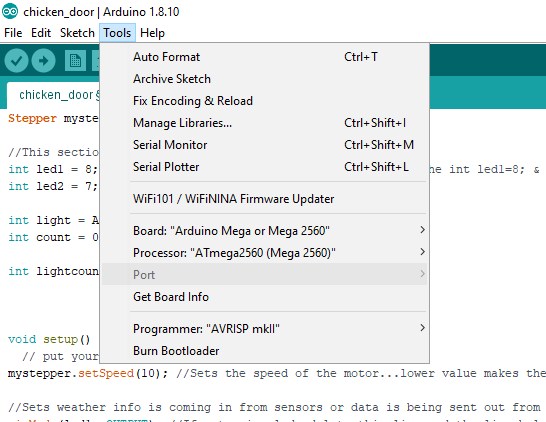The image size is (546, 422).
Task: Open Manage Libraries... entry
Action: tap(264, 123)
